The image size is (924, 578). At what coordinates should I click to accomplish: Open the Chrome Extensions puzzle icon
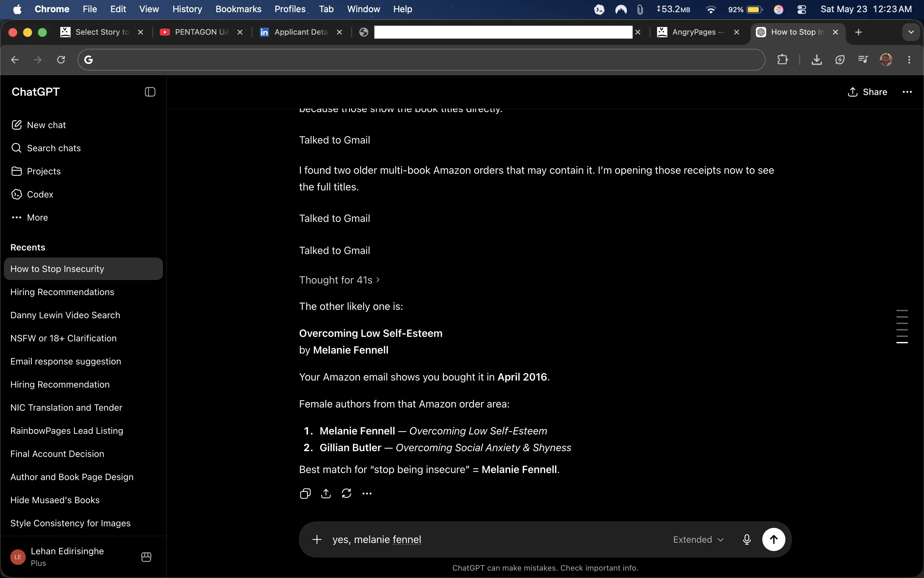pos(782,60)
